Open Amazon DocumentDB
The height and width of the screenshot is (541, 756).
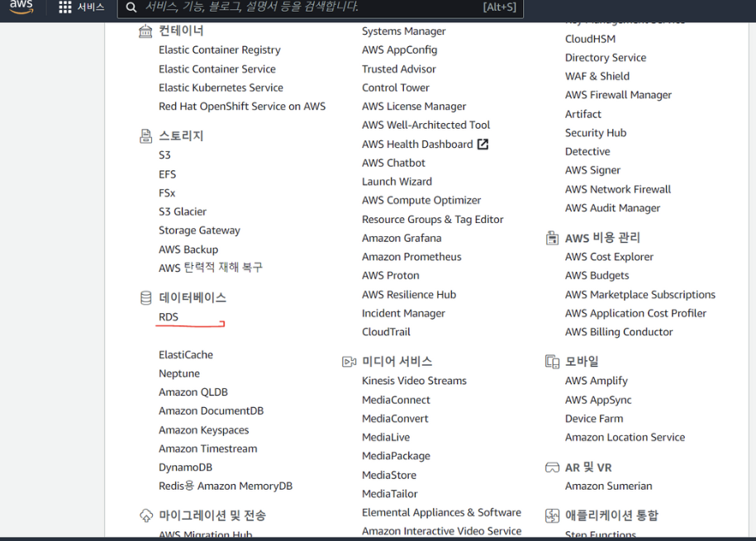coord(211,410)
